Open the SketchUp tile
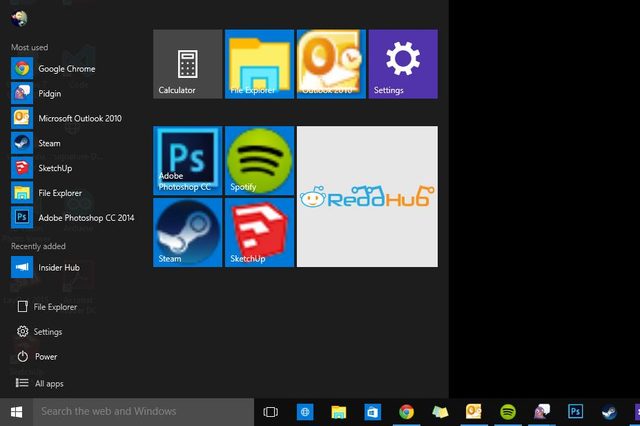640x426 pixels. [x=260, y=233]
